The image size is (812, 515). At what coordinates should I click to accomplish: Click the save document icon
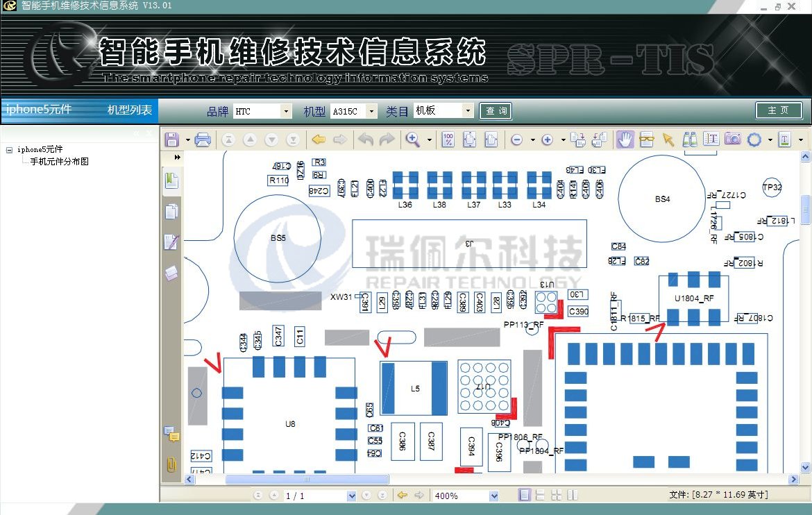point(171,140)
